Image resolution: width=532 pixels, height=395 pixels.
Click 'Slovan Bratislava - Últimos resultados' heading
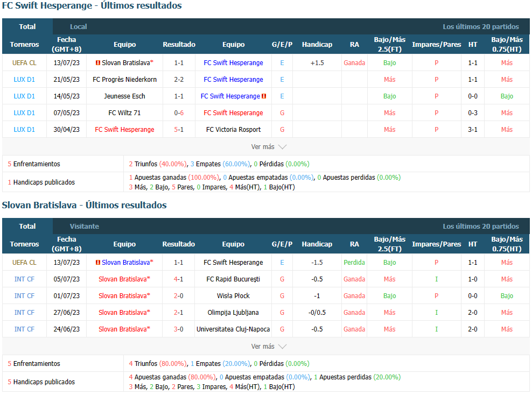(x=84, y=205)
